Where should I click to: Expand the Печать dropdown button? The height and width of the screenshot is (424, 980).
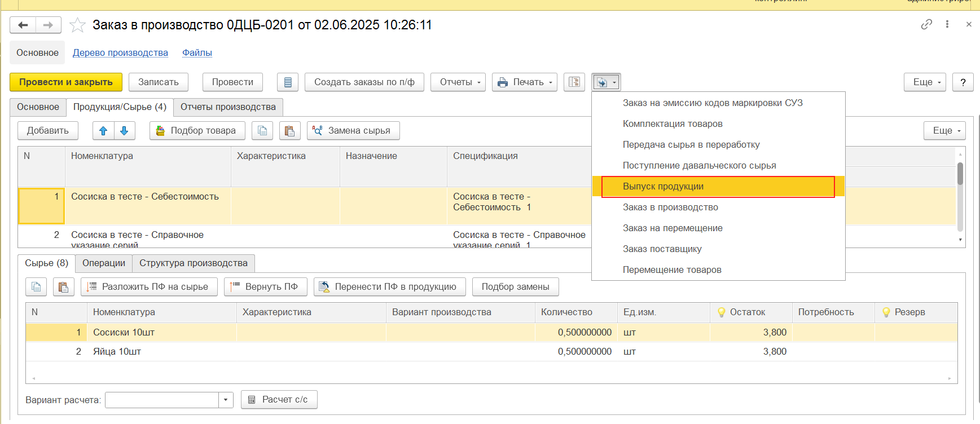[525, 82]
